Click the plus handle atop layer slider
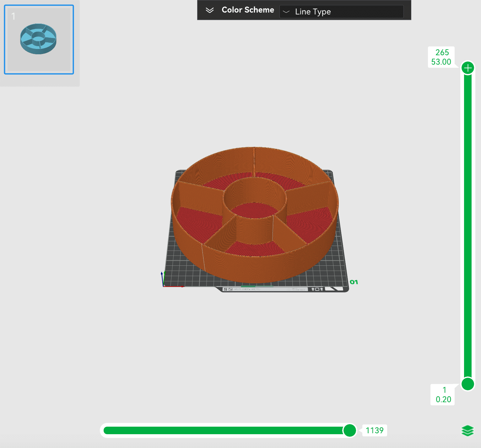This screenshot has height=448, width=481. pyautogui.click(x=467, y=68)
